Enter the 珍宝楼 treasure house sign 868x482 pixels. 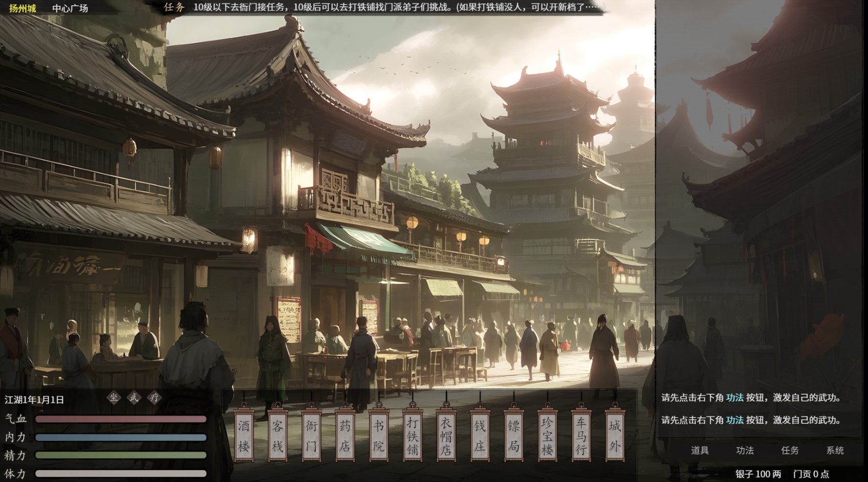[547, 435]
